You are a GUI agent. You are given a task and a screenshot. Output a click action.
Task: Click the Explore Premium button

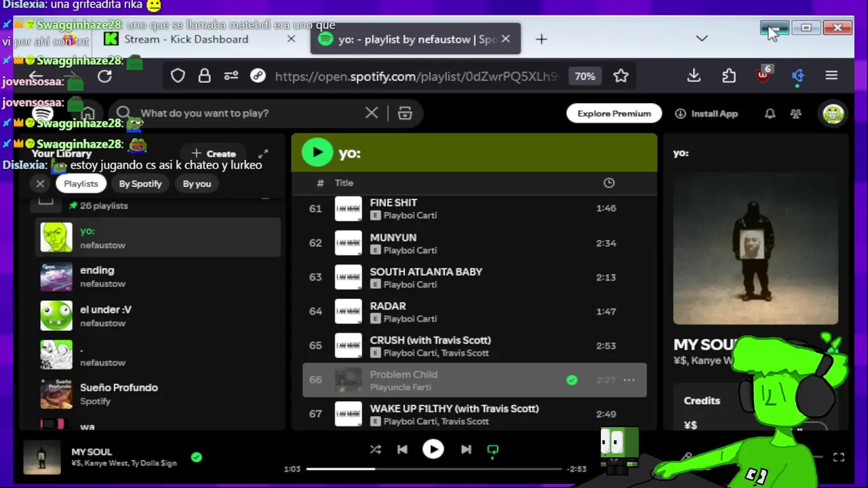coord(614,113)
